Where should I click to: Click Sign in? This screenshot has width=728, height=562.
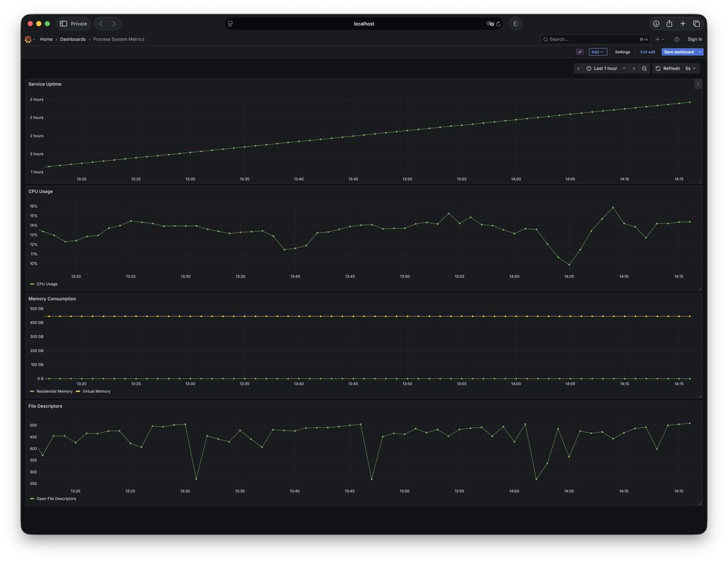tap(695, 39)
